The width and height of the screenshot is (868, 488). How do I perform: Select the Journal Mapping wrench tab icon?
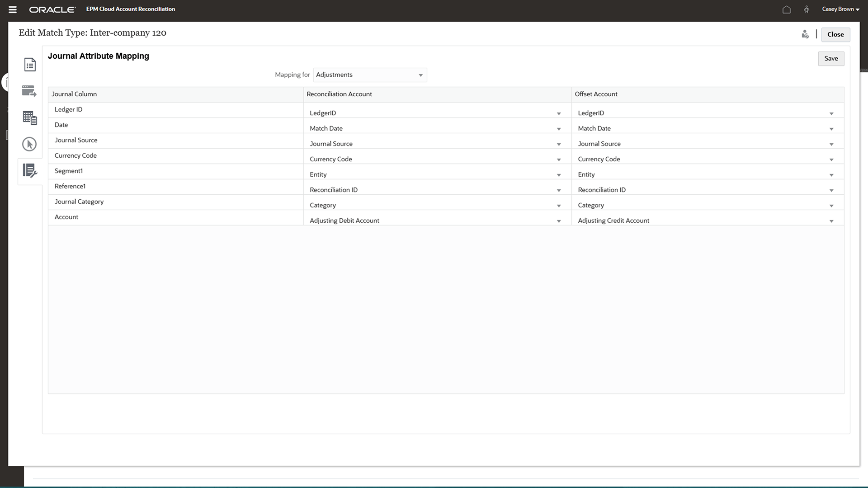[x=30, y=171]
